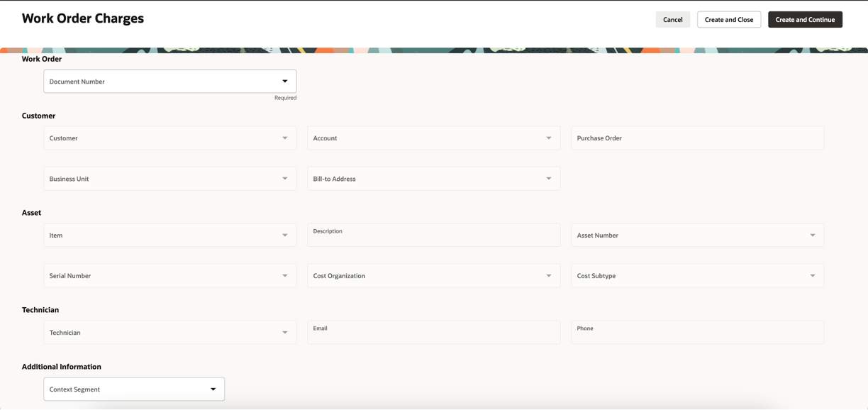Click the Work Order Charges page title

[x=83, y=18]
